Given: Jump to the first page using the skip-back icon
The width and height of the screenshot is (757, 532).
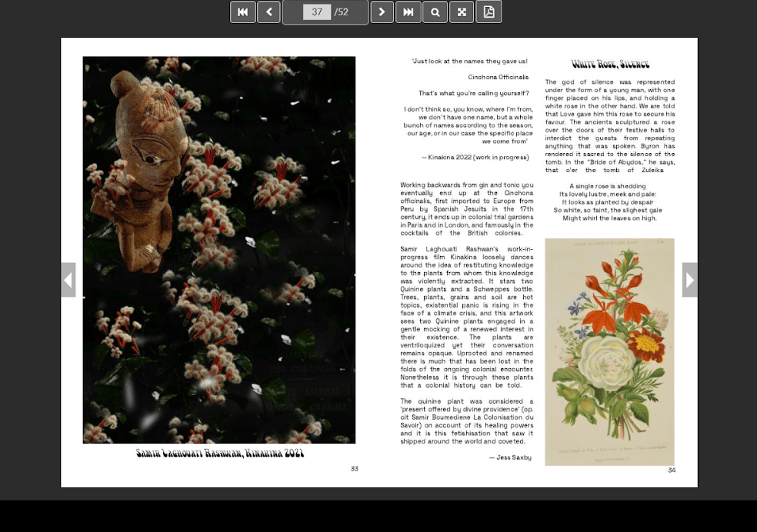Looking at the screenshot, I should pyautogui.click(x=242, y=12).
